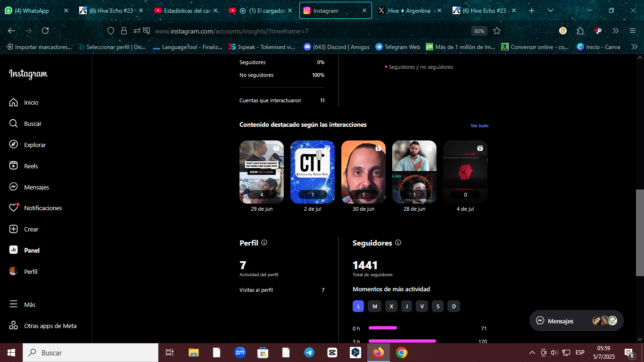This screenshot has height=362, width=644.
Task: Close the Instagram browser tab
Action: [x=364, y=10]
